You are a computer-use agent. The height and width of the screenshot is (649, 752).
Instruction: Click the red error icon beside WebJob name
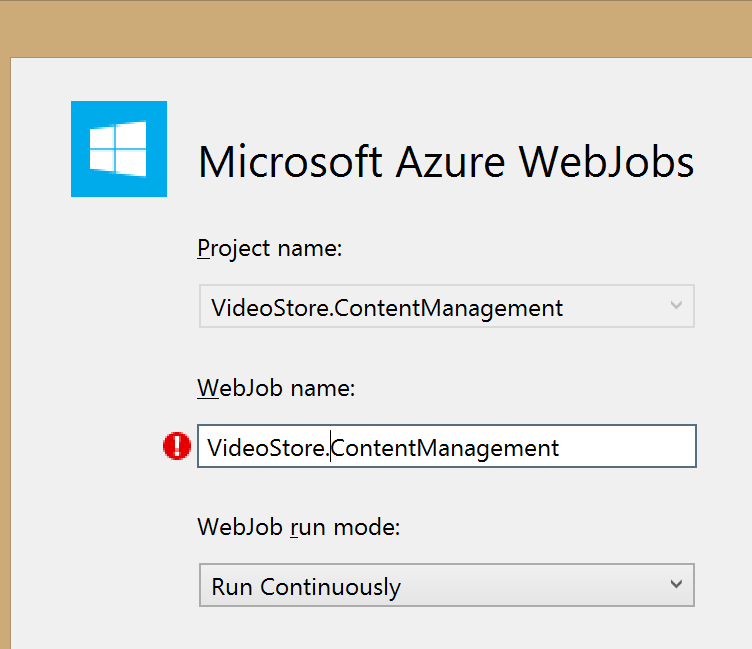(177, 446)
